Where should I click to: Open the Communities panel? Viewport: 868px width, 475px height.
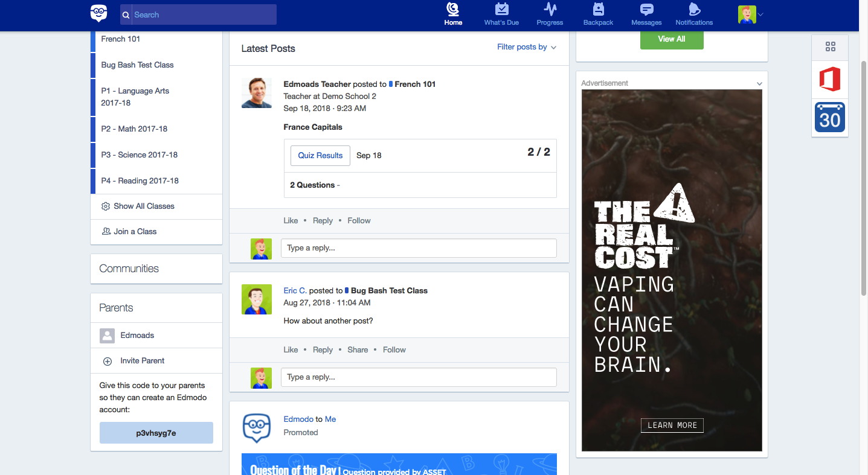click(156, 269)
